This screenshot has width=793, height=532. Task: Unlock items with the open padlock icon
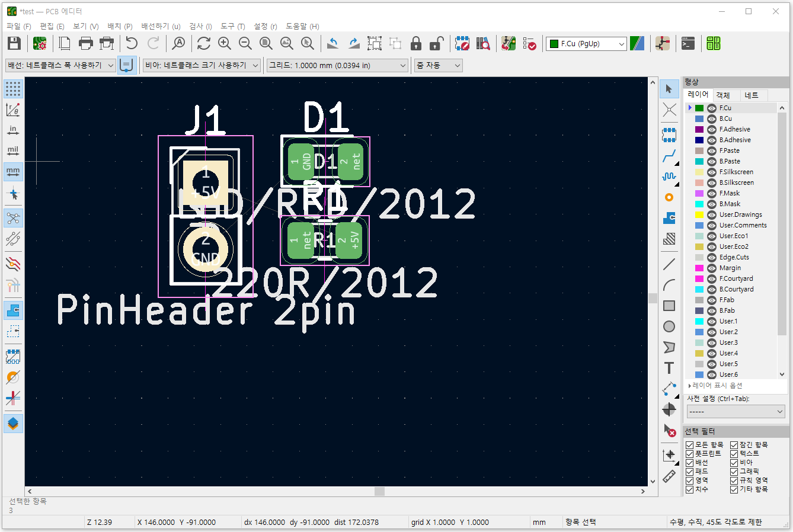click(x=437, y=43)
